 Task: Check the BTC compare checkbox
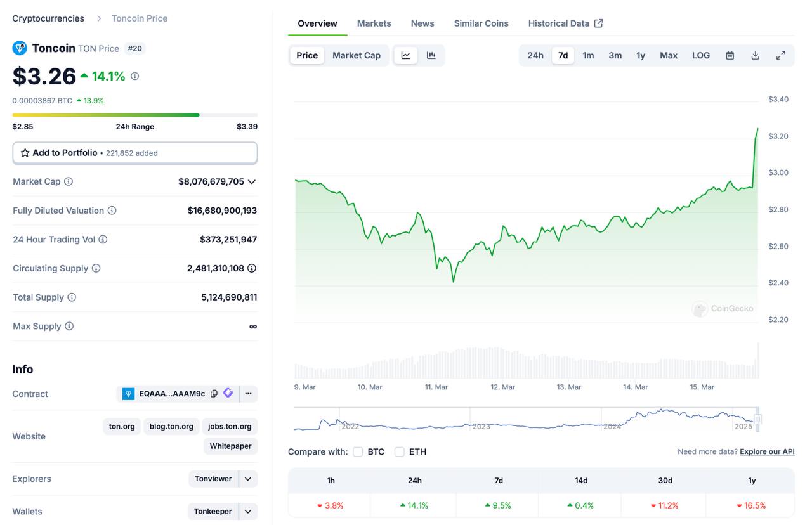pos(358,451)
